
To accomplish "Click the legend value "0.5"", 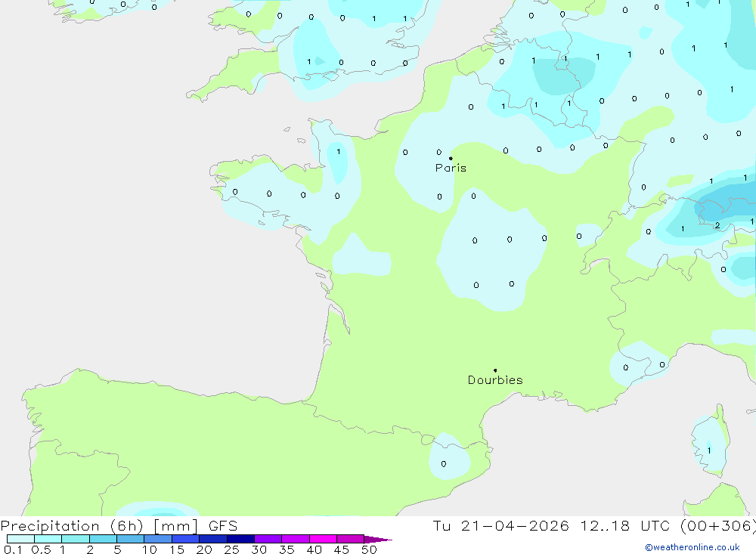I will [x=41, y=549].
